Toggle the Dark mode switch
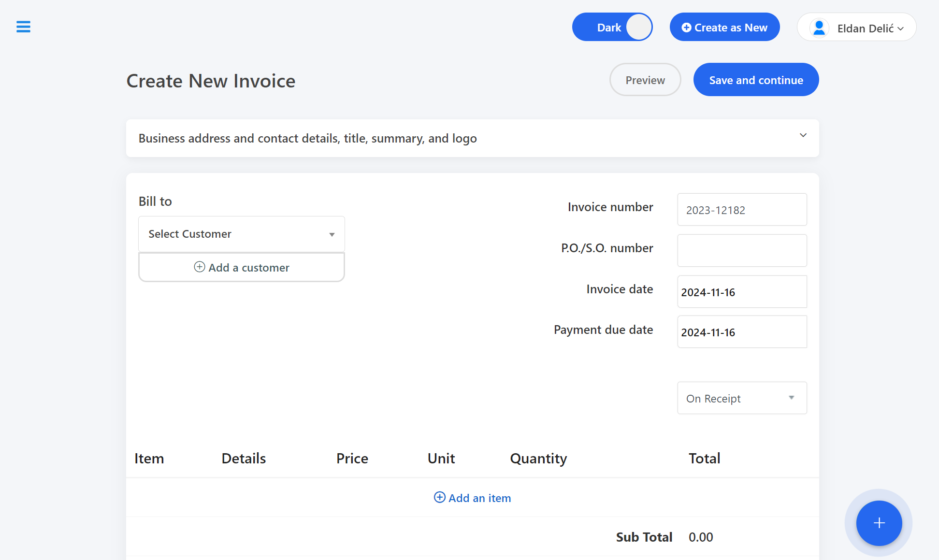The image size is (939, 560). (612, 27)
